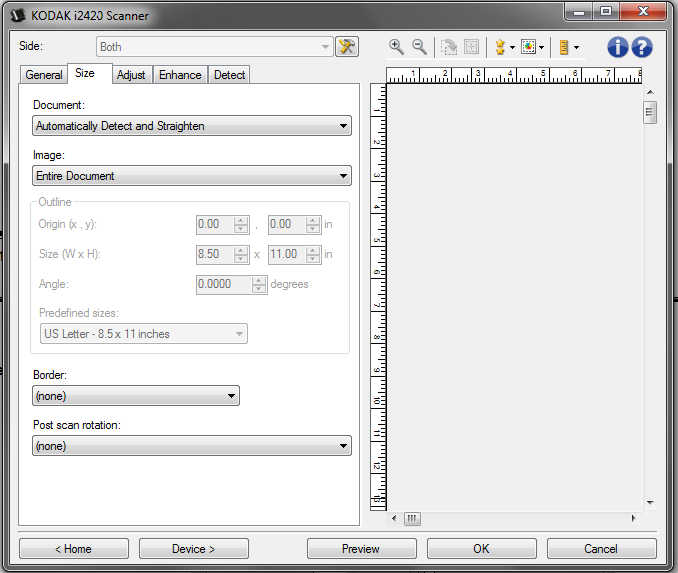Click the Size height field showing 11.00
Viewport: 678px width, 573px height.
click(287, 254)
